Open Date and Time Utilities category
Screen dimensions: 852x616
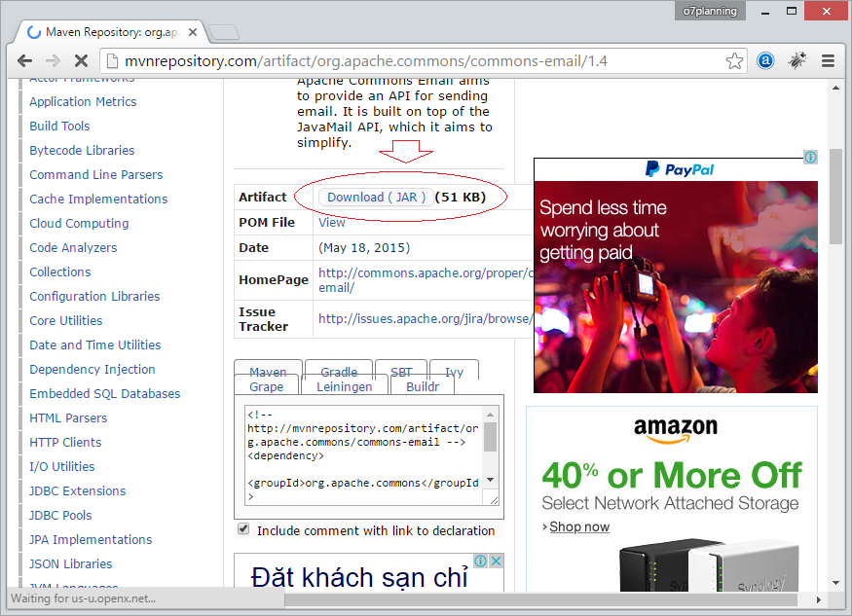95,344
